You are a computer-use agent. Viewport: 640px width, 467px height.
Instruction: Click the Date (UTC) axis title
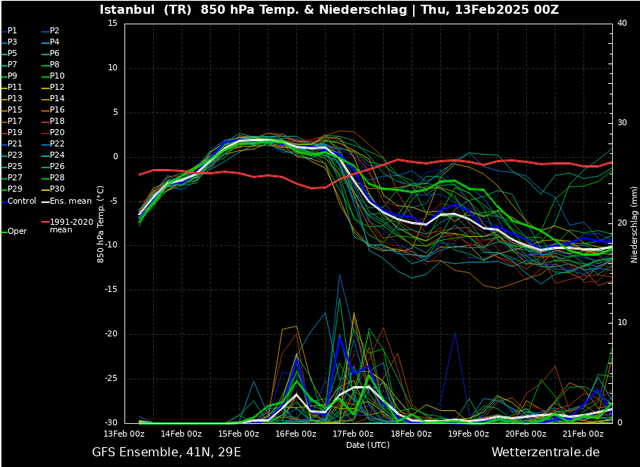[368, 445]
